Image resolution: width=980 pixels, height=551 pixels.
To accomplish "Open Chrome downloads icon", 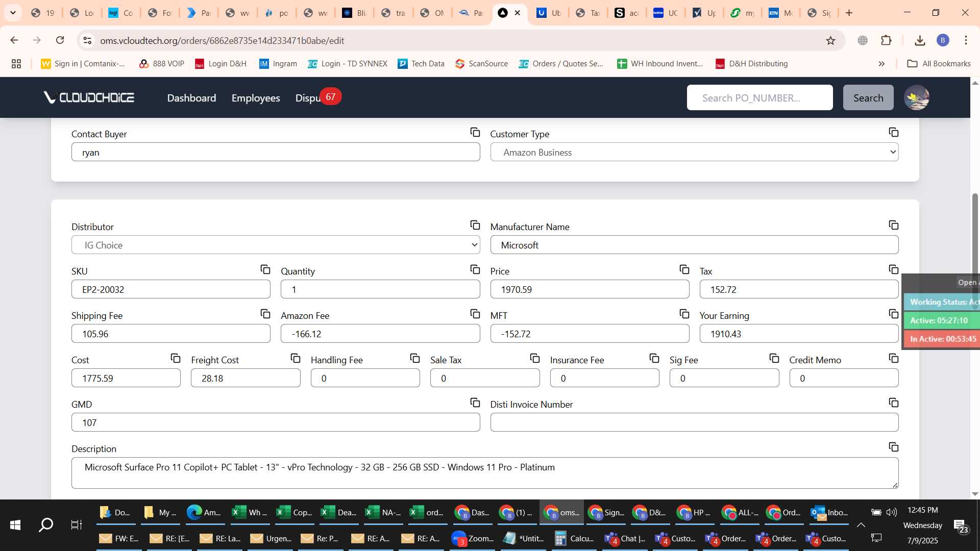I will [x=920, y=40].
